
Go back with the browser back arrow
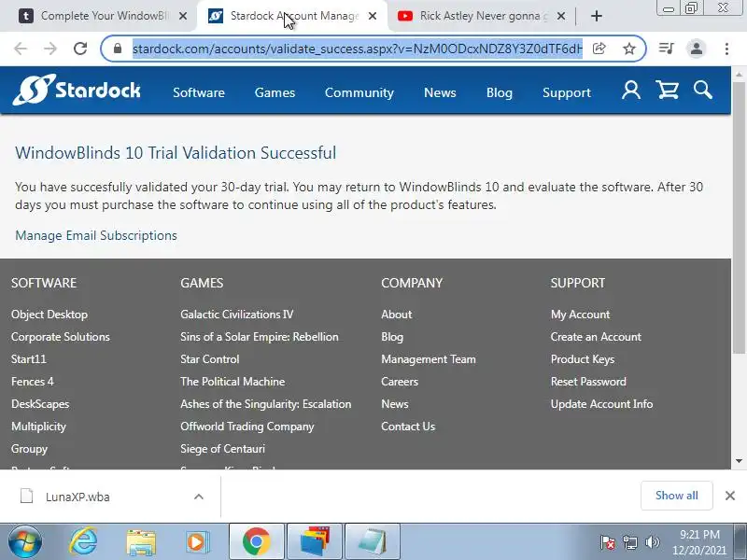pyautogui.click(x=21, y=49)
